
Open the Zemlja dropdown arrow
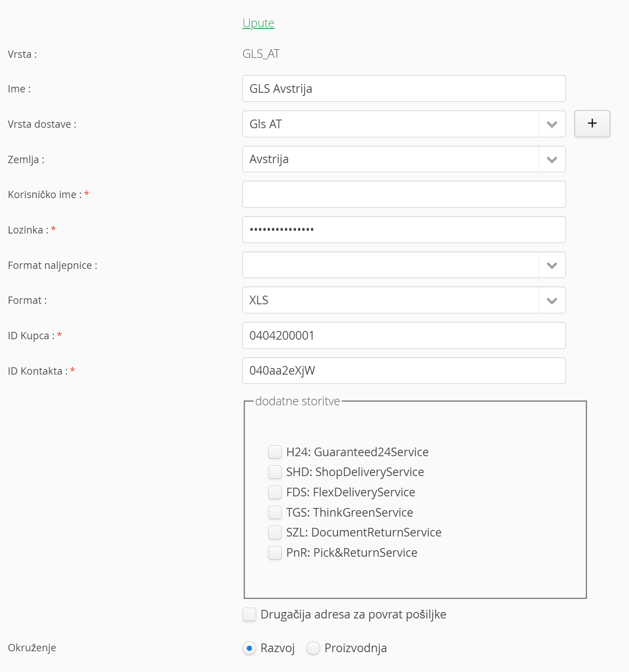click(x=552, y=159)
